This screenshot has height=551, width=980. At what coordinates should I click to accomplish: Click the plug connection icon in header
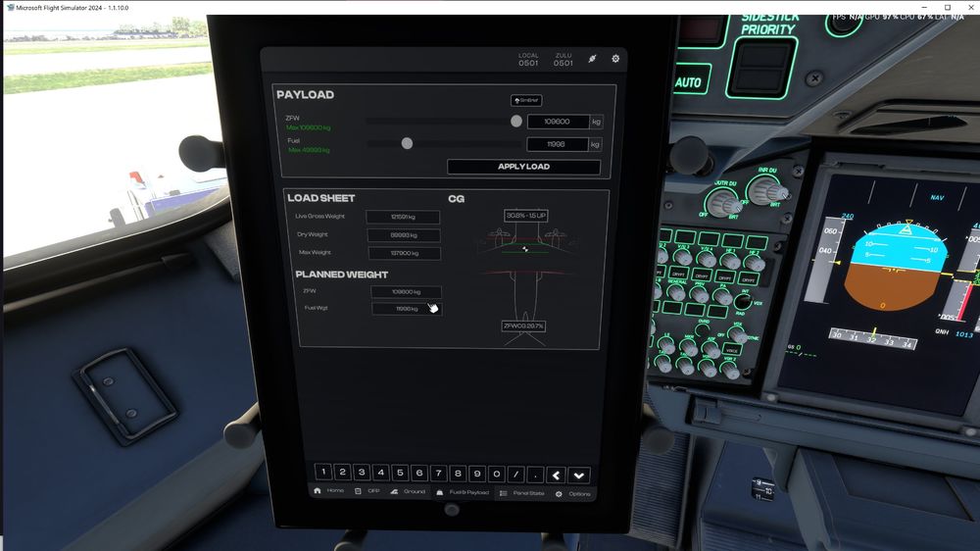pyautogui.click(x=592, y=59)
